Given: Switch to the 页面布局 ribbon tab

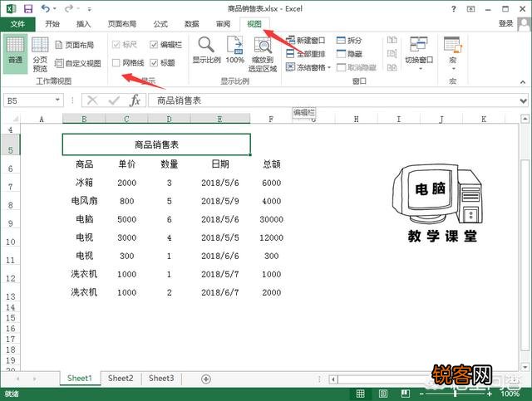Looking at the screenshot, I should tap(122, 24).
